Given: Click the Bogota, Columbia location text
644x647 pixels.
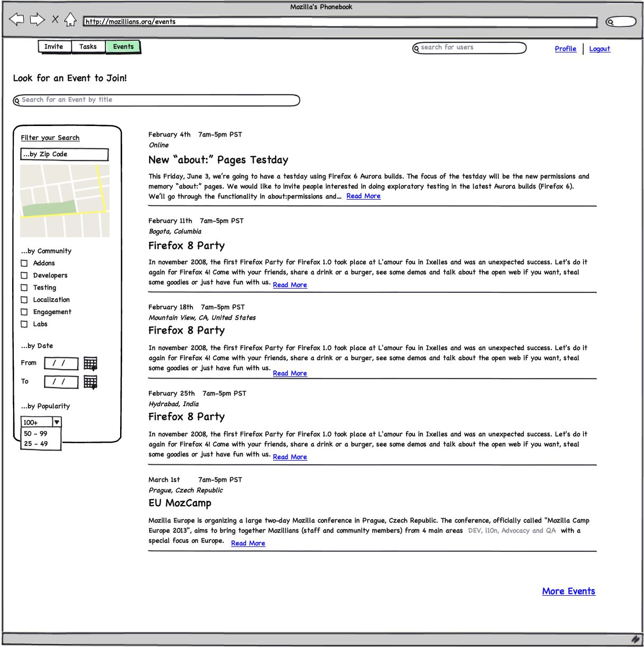Looking at the screenshot, I should (x=175, y=231).
